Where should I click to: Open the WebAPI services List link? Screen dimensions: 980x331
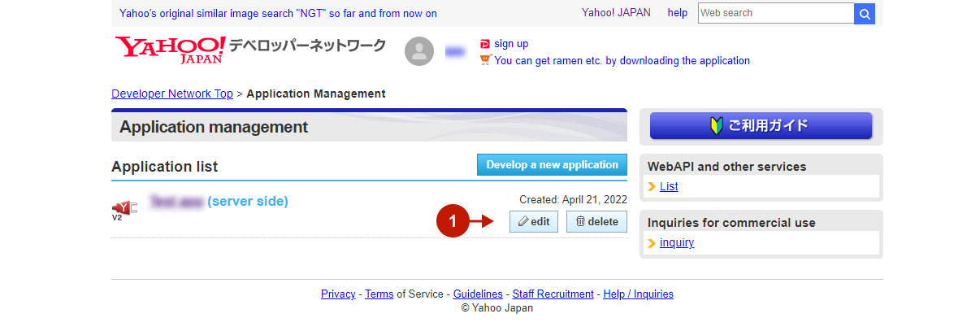(x=669, y=186)
